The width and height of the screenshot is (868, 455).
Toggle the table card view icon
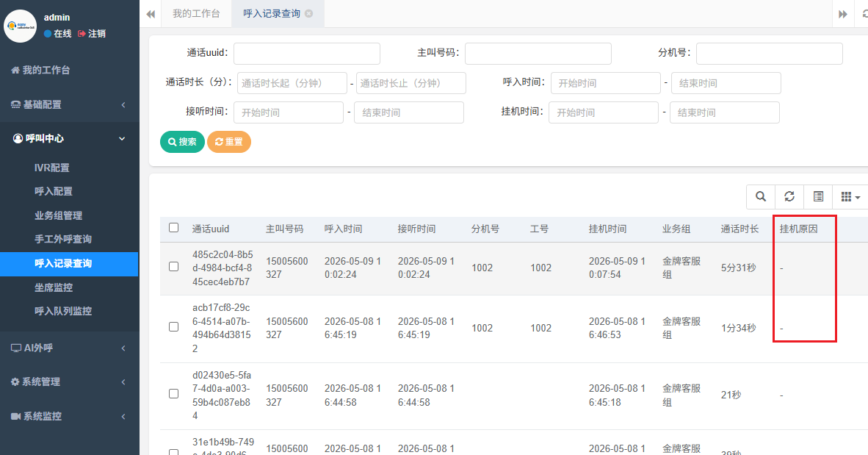(818, 197)
